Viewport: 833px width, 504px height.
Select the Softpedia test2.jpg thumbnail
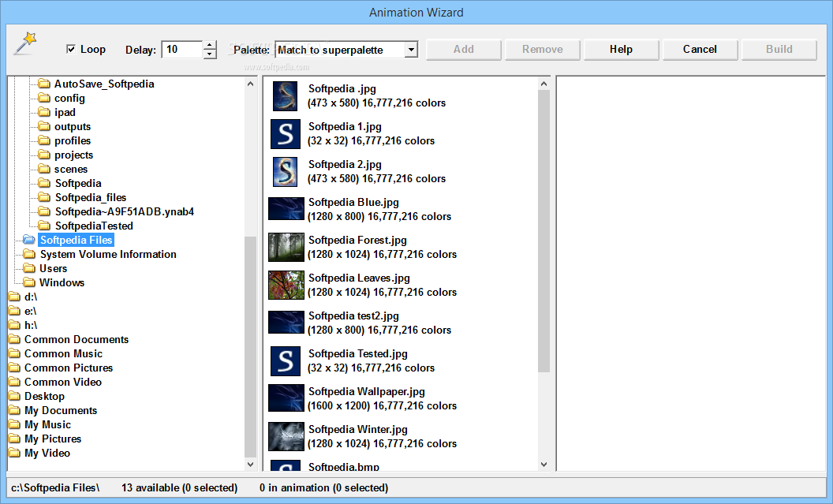[286, 323]
